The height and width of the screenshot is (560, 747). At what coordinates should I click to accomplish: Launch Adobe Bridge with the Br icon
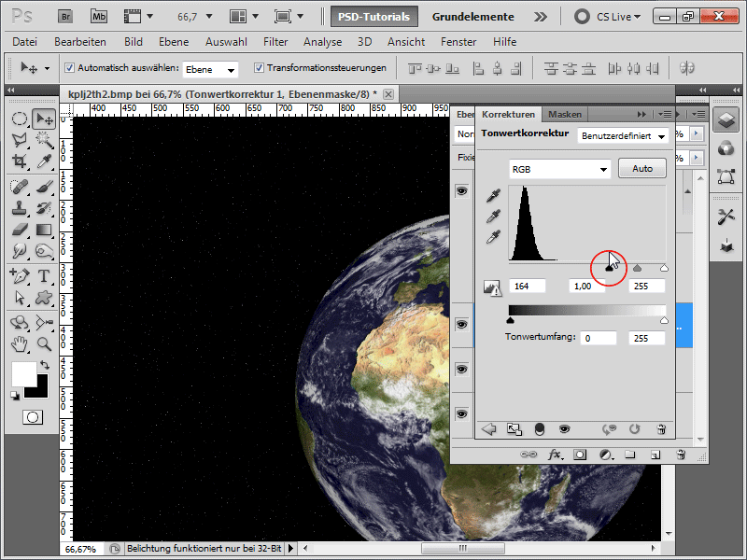65,17
